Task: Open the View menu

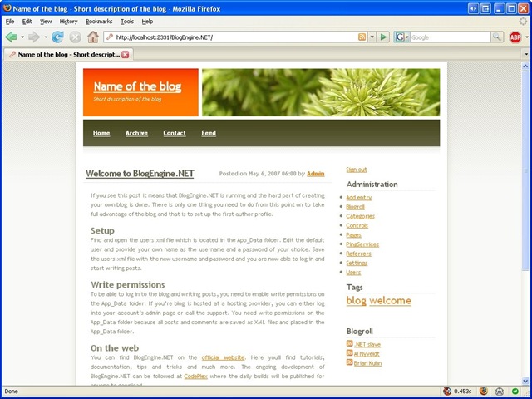Action: tap(46, 22)
